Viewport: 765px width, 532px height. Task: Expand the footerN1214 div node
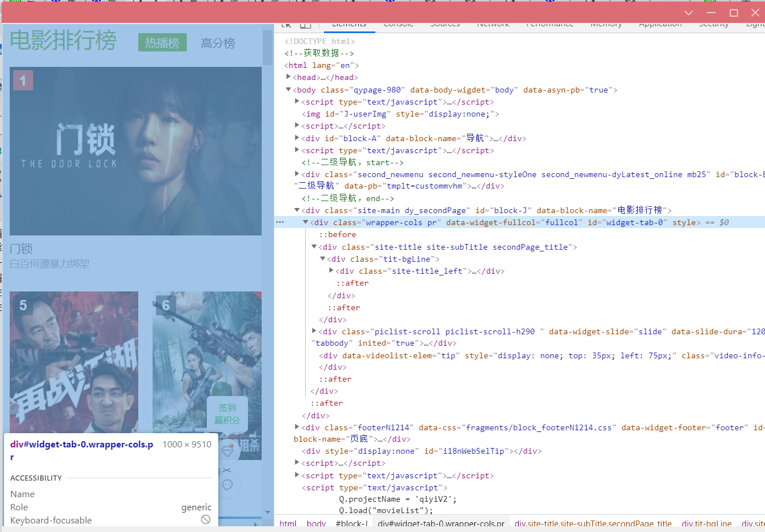coord(297,427)
